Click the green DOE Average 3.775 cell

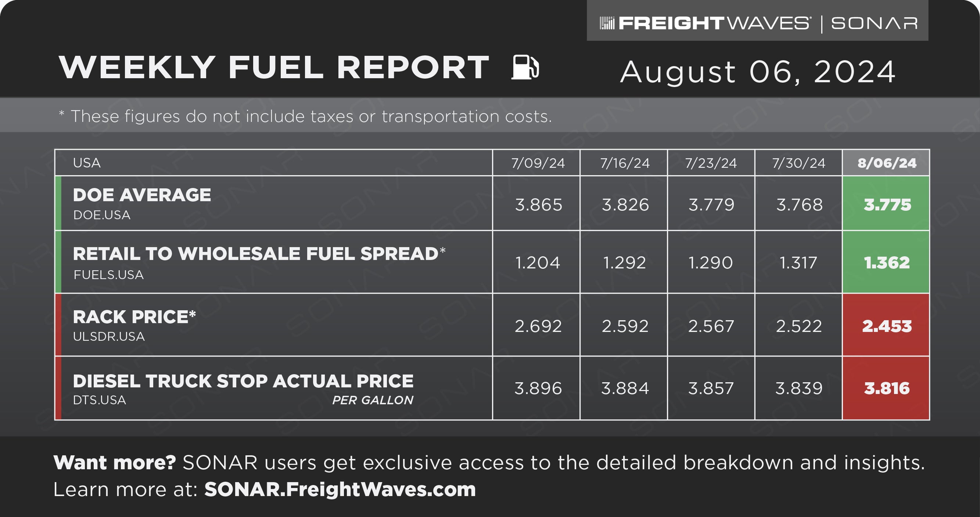coord(886,203)
